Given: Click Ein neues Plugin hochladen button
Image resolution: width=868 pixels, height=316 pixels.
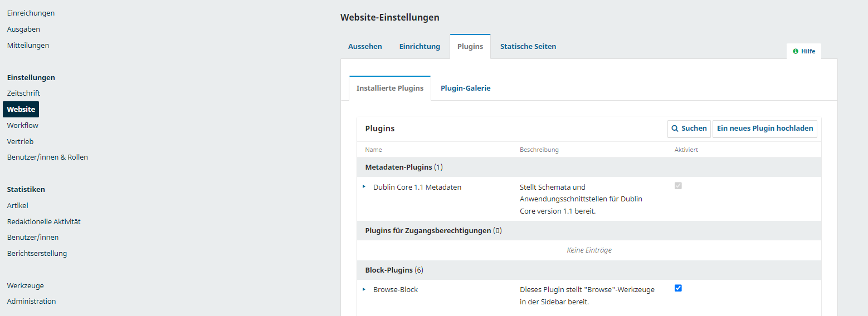Looking at the screenshot, I should 764,129.
